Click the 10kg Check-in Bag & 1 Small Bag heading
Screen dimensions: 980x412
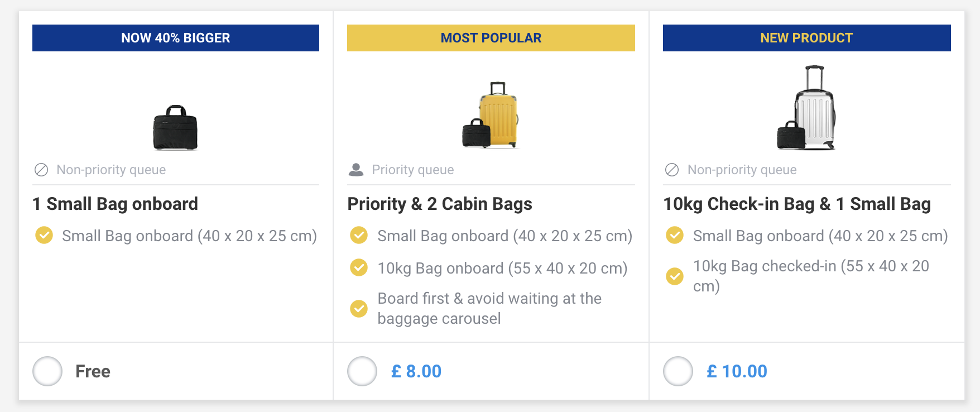[x=797, y=204]
